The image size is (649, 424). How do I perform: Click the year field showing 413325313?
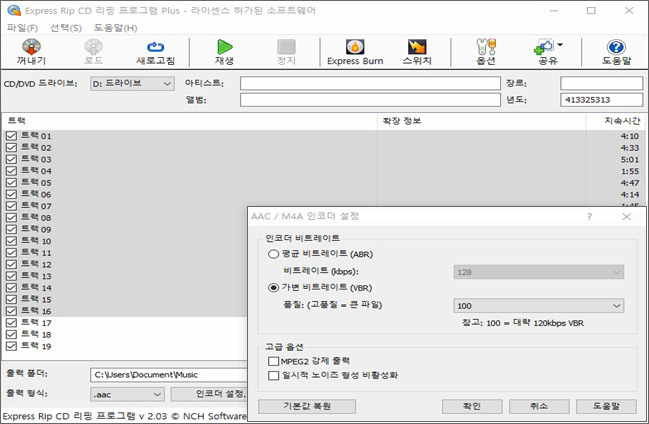tap(601, 100)
